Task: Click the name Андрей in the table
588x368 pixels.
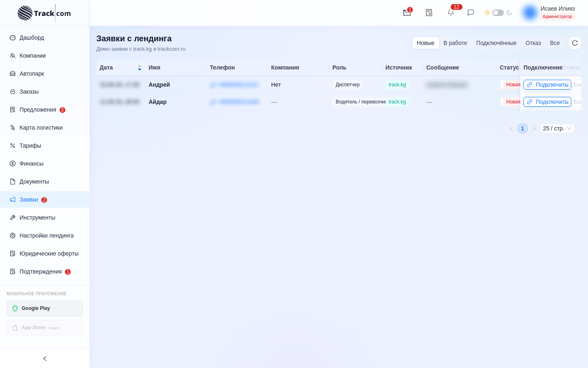Action: click(159, 85)
